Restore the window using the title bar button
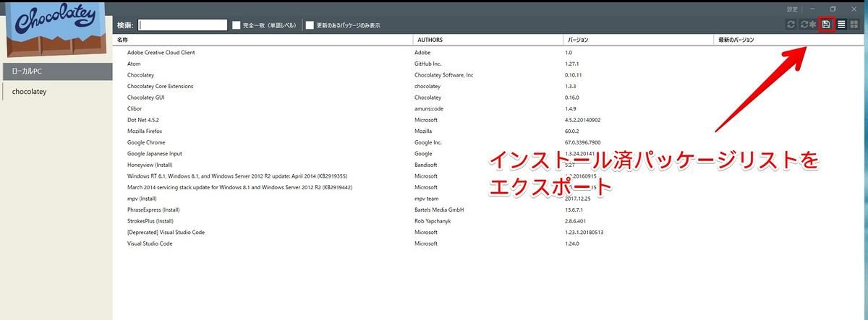The width and height of the screenshot is (868, 320). coord(833,9)
